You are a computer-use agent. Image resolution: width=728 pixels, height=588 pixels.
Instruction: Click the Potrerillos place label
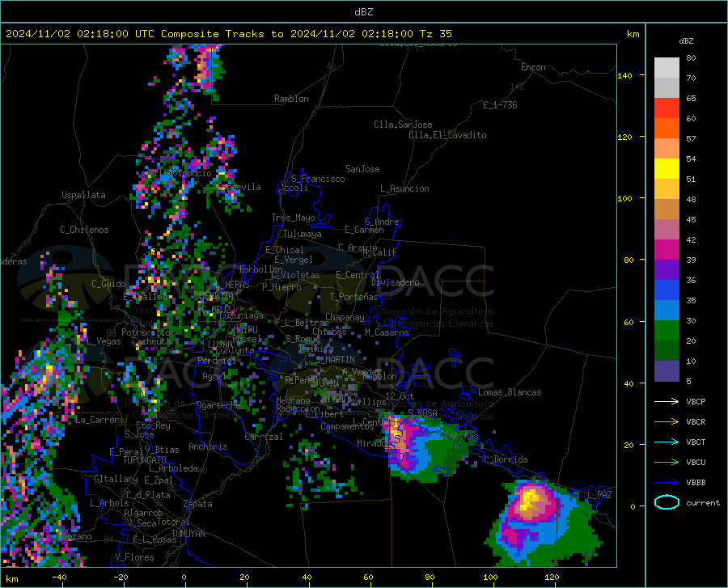pos(148,332)
